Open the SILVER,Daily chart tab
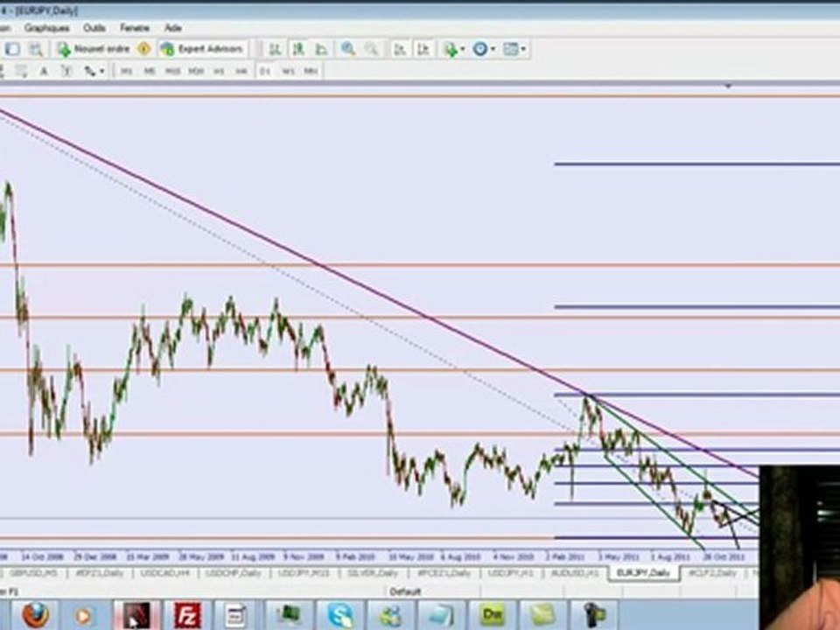The height and width of the screenshot is (630, 840). coord(373,573)
